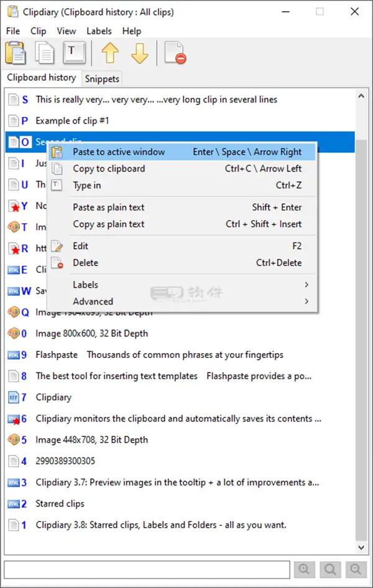Viewport: 373px width, 588px height.
Task: Expand the Advanced submenu
Action: coord(182,301)
